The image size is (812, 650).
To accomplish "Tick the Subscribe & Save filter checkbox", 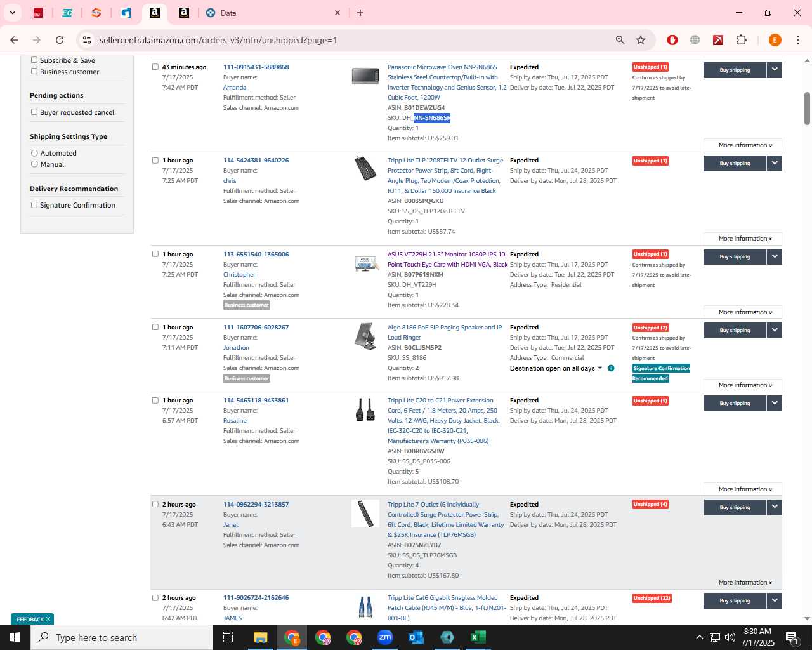I will (34, 60).
